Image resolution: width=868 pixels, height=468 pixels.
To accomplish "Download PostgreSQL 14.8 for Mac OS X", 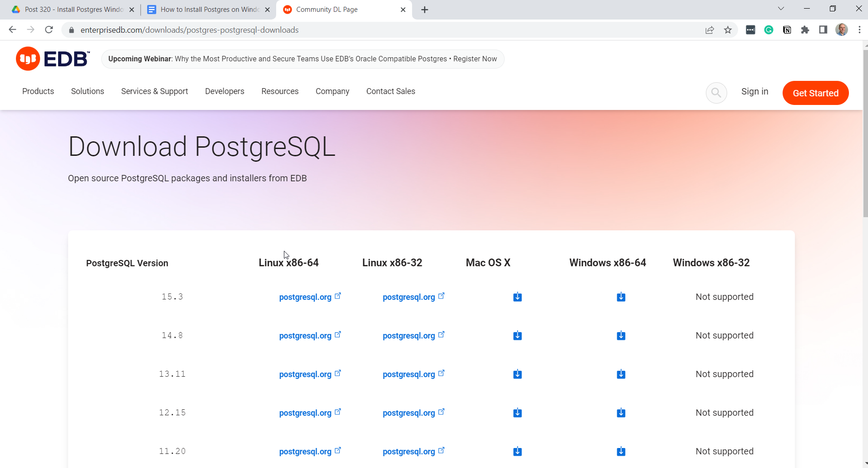I will (517, 336).
